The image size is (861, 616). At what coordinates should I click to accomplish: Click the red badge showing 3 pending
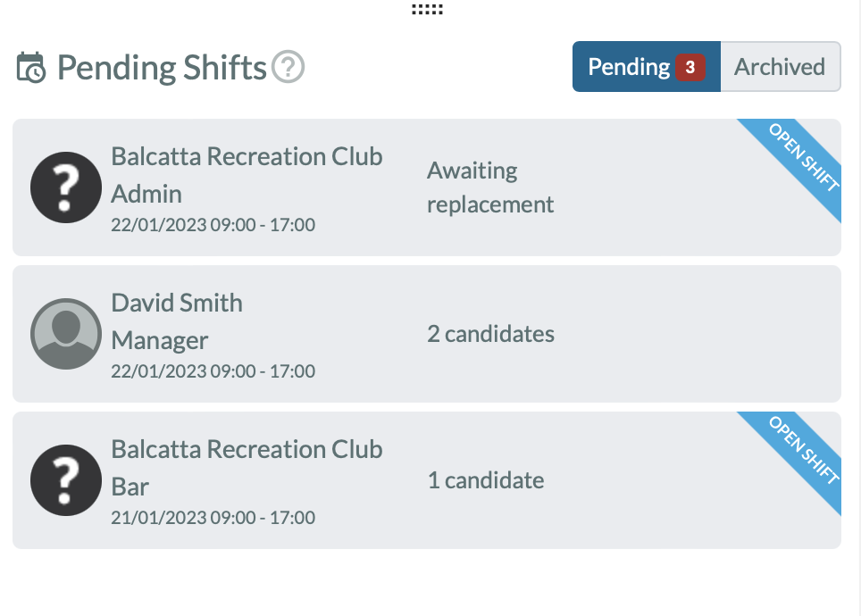[690, 67]
